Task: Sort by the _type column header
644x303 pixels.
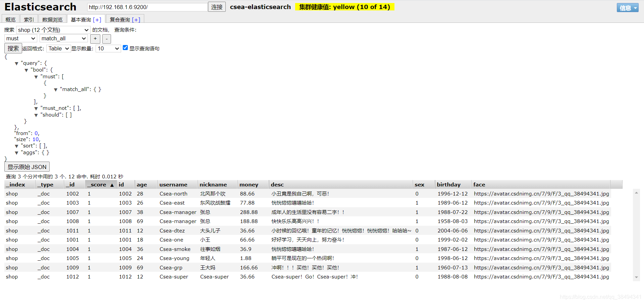Action: pos(49,184)
